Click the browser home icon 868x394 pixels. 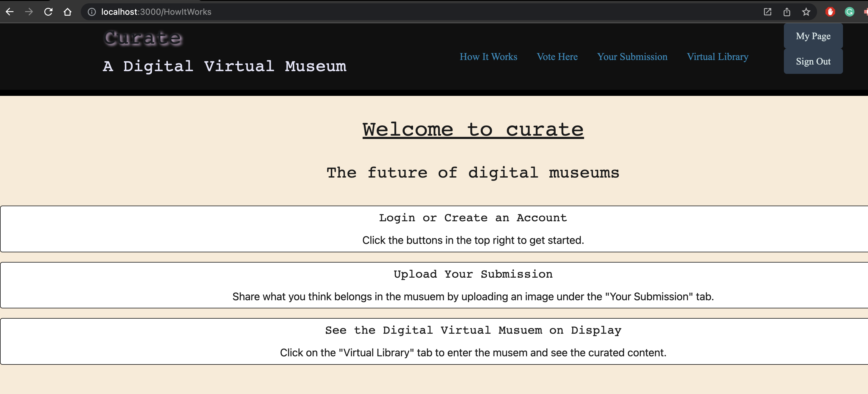[x=68, y=11]
